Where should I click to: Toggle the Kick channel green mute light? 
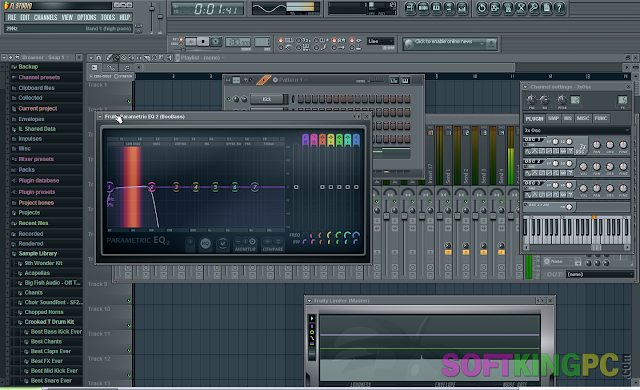(x=229, y=99)
